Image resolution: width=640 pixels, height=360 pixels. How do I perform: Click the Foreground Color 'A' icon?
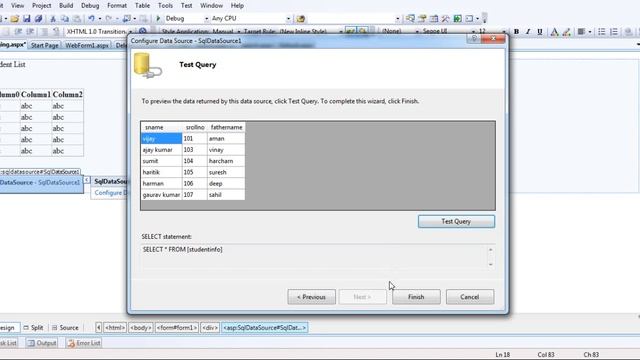point(554,32)
